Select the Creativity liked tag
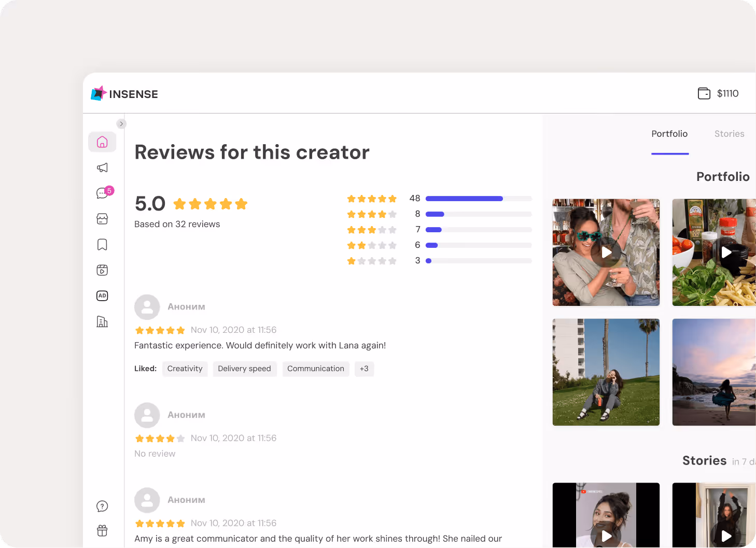 185,369
